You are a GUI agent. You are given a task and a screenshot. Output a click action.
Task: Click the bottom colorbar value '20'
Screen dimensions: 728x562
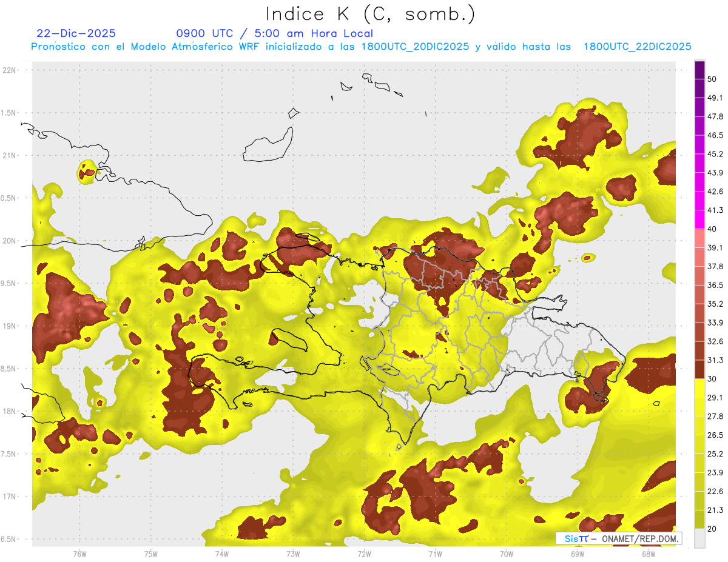pyautogui.click(x=712, y=529)
